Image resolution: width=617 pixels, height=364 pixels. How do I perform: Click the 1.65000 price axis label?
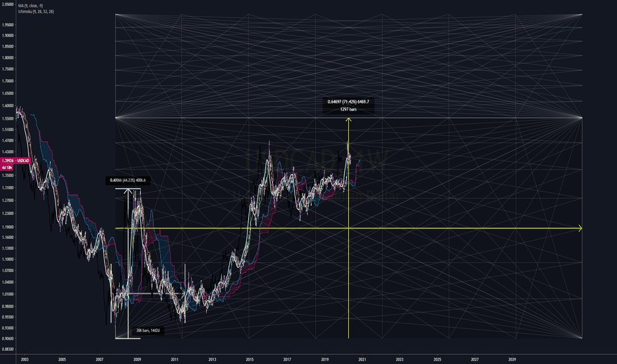[8, 93]
